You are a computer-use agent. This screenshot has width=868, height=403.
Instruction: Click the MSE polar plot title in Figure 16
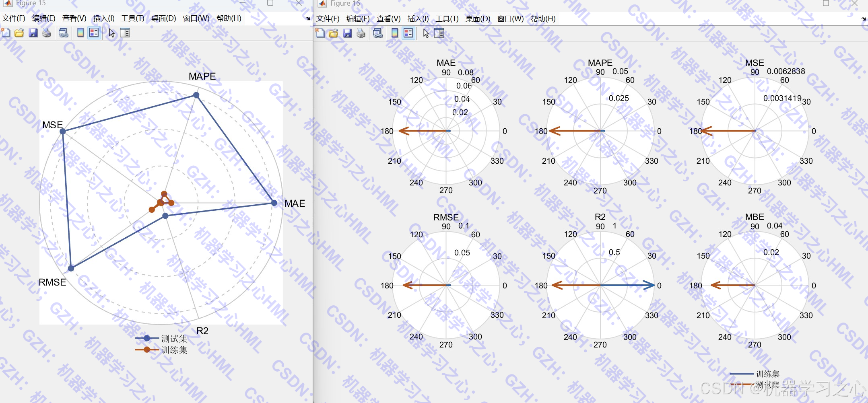(x=755, y=63)
